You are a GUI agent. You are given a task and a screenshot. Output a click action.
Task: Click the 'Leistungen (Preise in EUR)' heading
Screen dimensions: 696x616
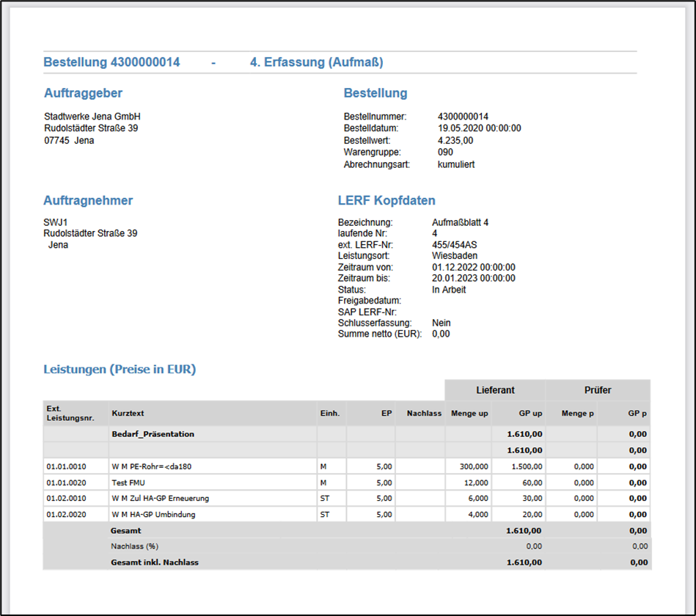click(120, 370)
